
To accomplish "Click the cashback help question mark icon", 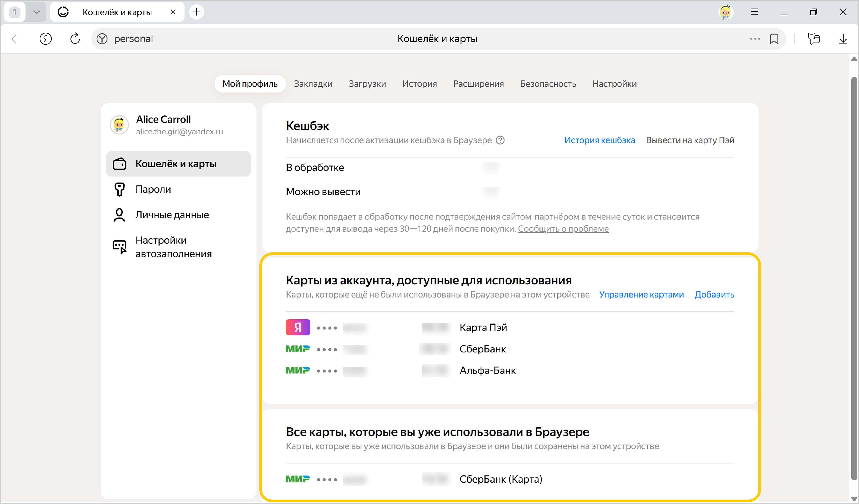I will [500, 140].
